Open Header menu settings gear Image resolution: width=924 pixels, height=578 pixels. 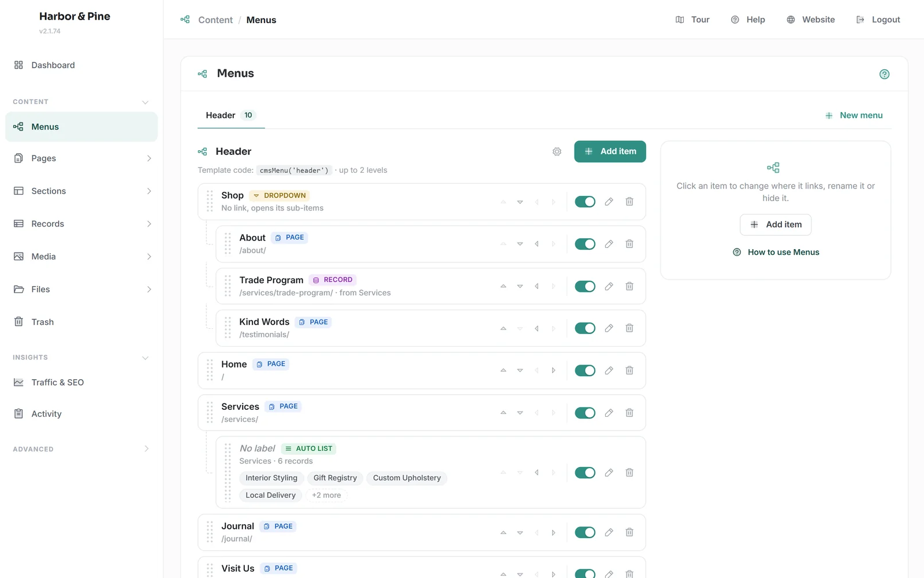557,151
